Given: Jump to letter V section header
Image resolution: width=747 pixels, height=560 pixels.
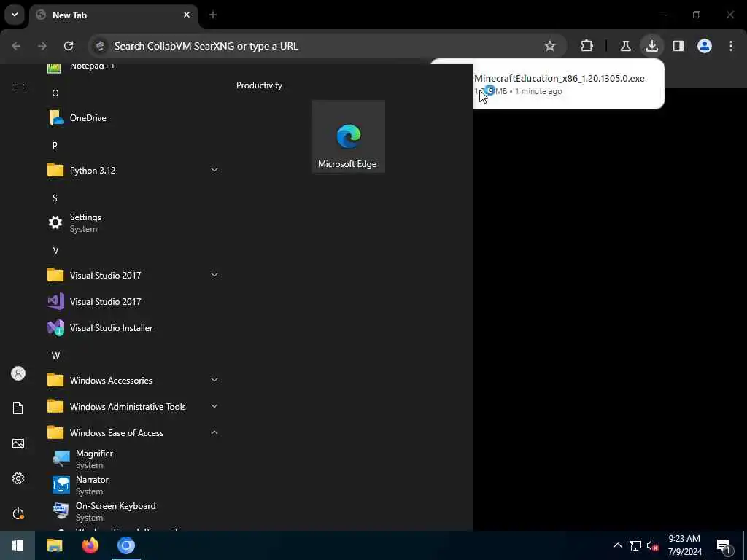Looking at the screenshot, I should 55,251.
